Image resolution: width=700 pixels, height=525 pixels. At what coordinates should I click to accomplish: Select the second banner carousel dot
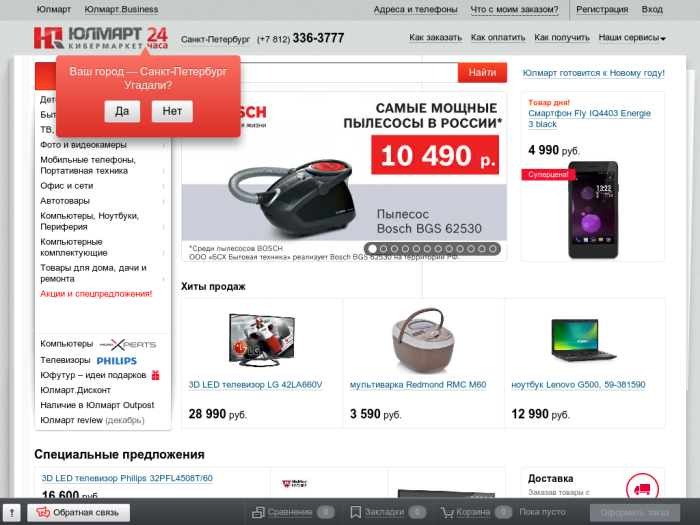(x=383, y=249)
